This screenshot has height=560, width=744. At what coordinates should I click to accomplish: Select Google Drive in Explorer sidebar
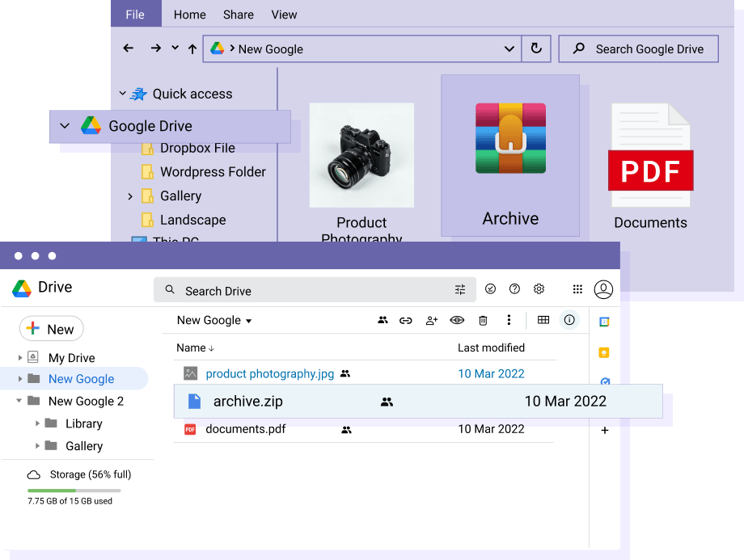click(x=170, y=127)
